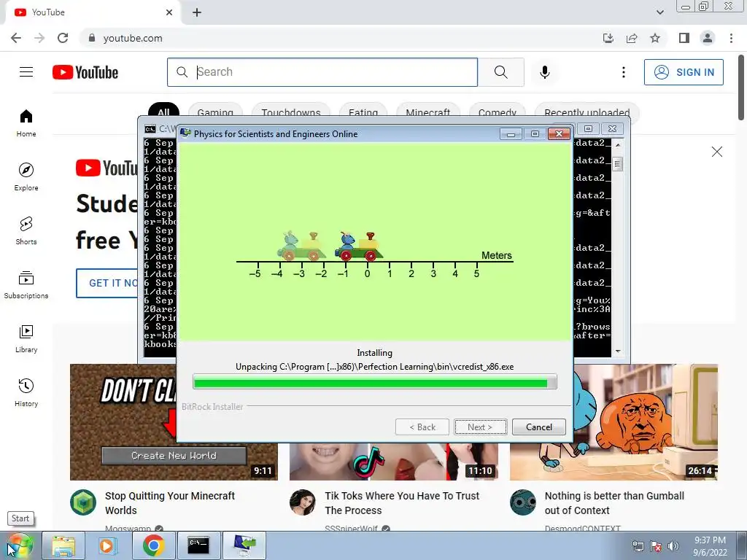Click Next in the installer

pos(480,427)
